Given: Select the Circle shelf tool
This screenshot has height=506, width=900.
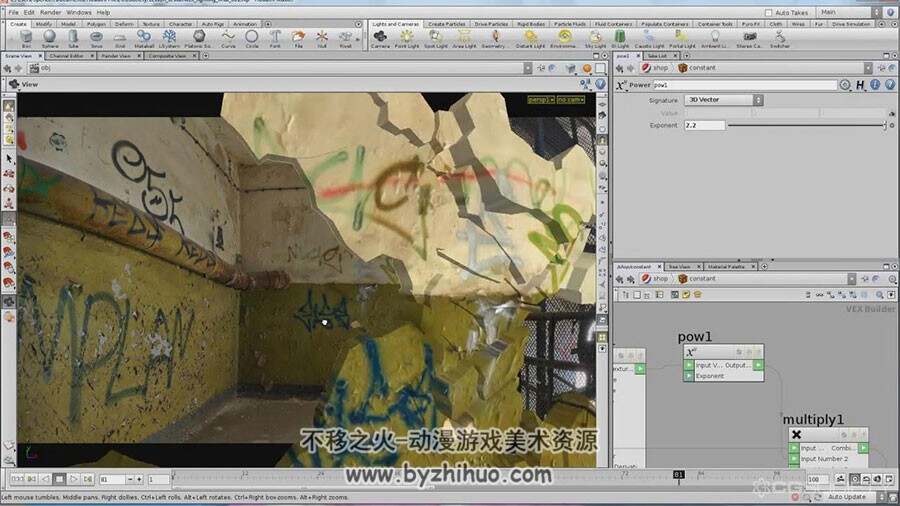Looking at the screenshot, I should [251, 39].
